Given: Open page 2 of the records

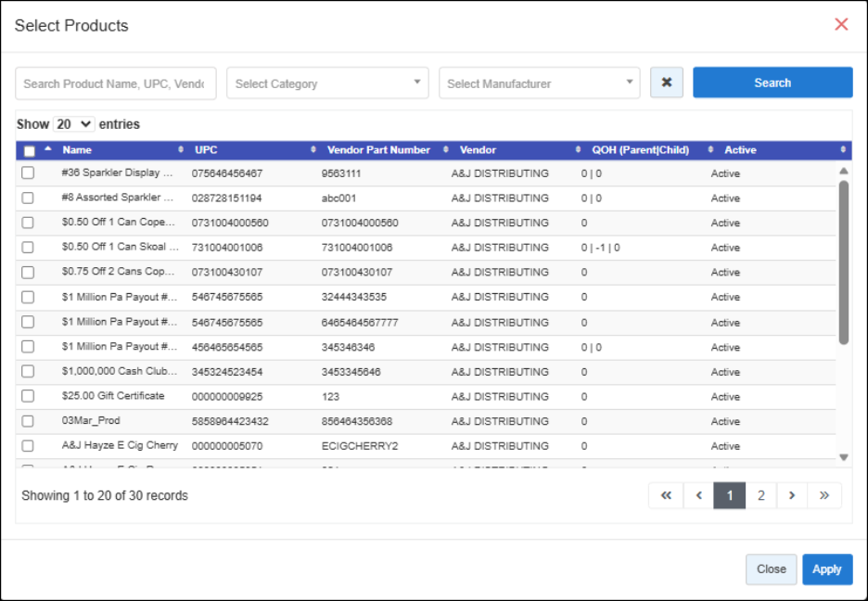Looking at the screenshot, I should coord(760,495).
